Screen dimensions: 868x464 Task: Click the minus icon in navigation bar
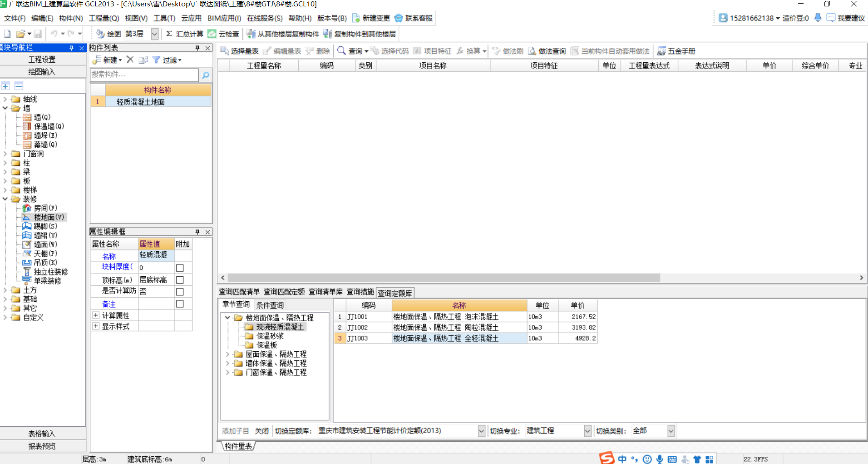tap(19, 86)
